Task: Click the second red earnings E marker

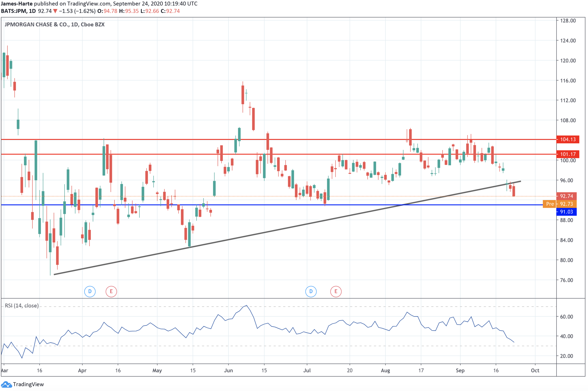Action: [336, 292]
